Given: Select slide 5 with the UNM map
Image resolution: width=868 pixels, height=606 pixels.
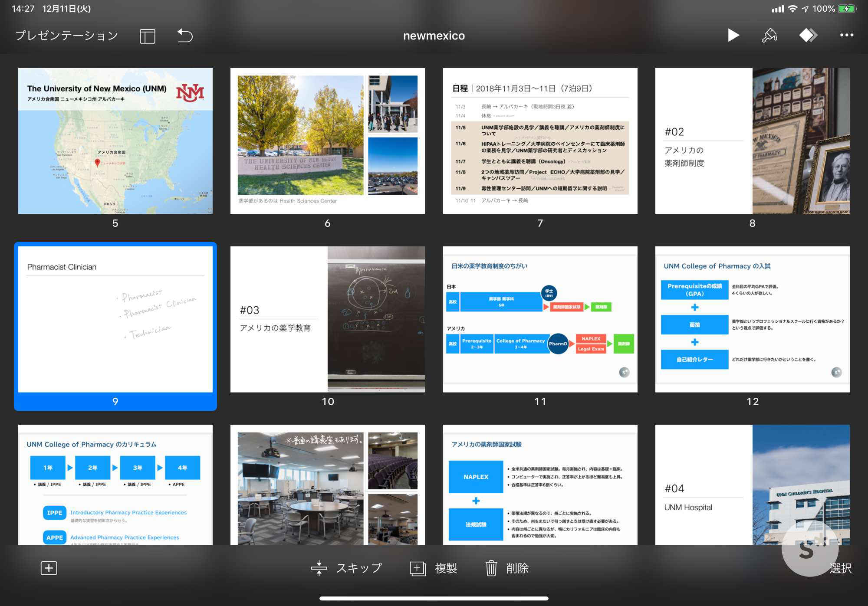Looking at the screenshot, I should click(x=115, y=141).
